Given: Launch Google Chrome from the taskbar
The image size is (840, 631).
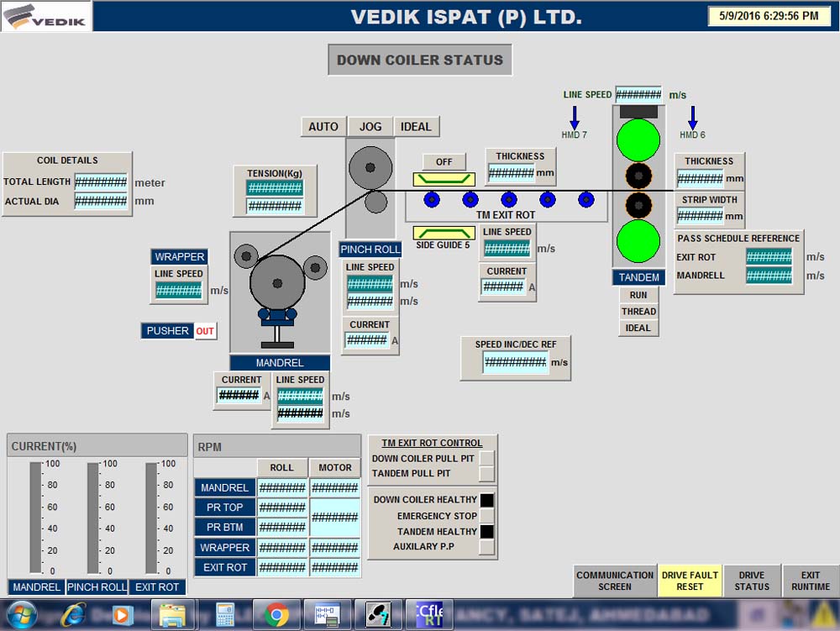Looking at the screenshot, I should (x=276, y=614).
